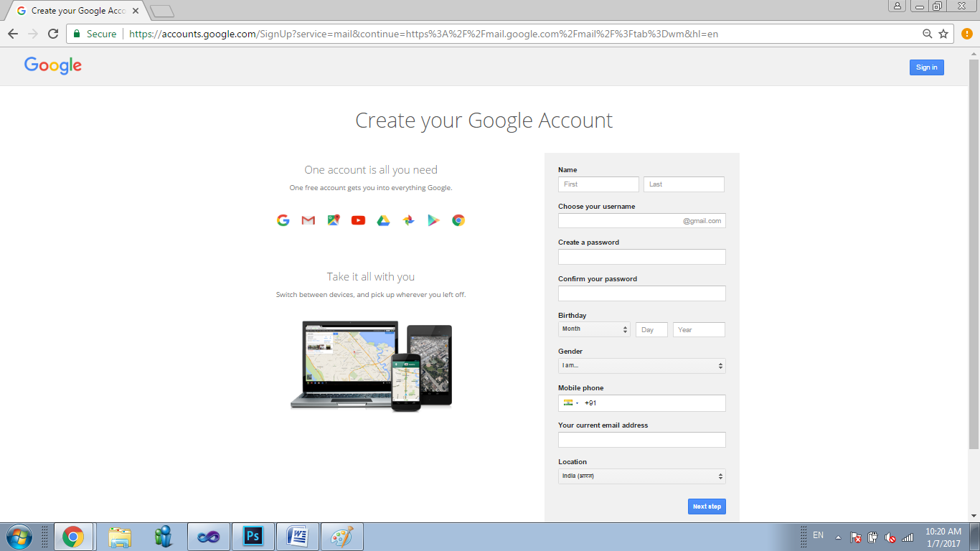The image size is (980, 551).
Task: Click the Google Play Store icon
Action: [x=433, y=220]
